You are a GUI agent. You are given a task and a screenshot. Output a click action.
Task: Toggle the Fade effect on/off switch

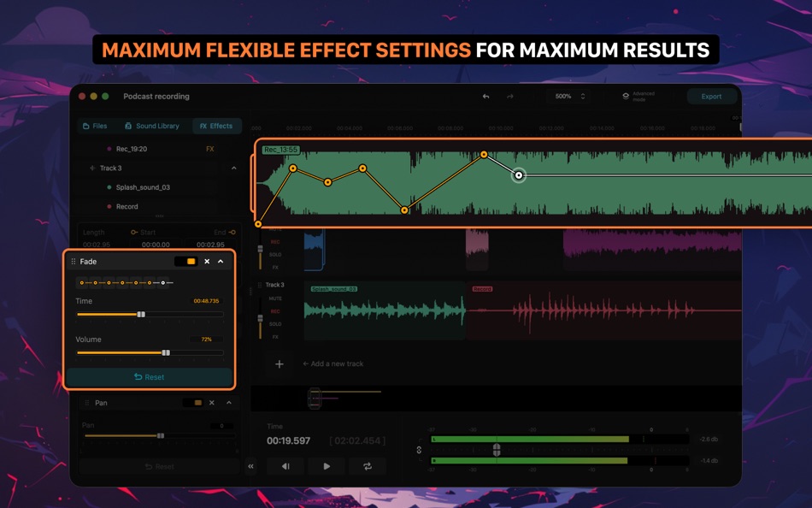(186, 261)
